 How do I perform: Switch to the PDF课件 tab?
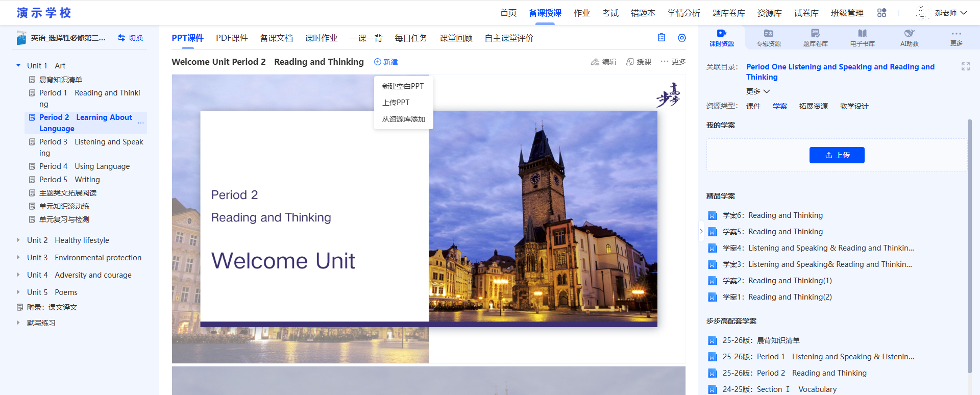[x=232, y=38]
